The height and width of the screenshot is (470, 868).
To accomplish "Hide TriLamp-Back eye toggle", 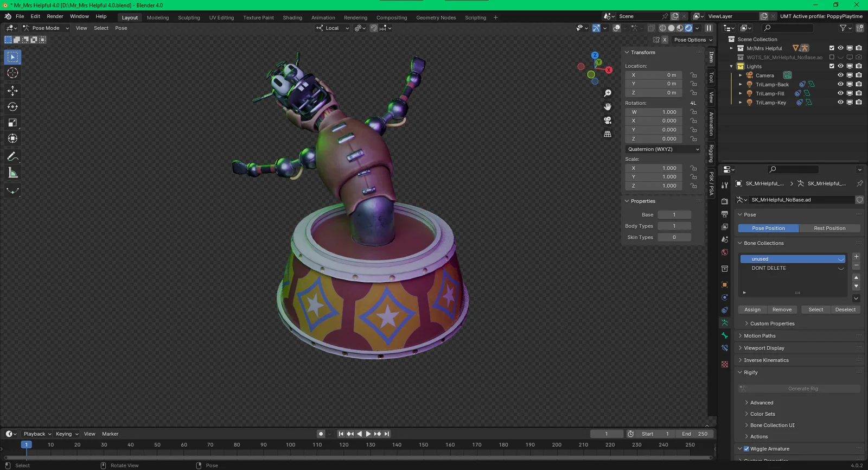I will (840, 84).
